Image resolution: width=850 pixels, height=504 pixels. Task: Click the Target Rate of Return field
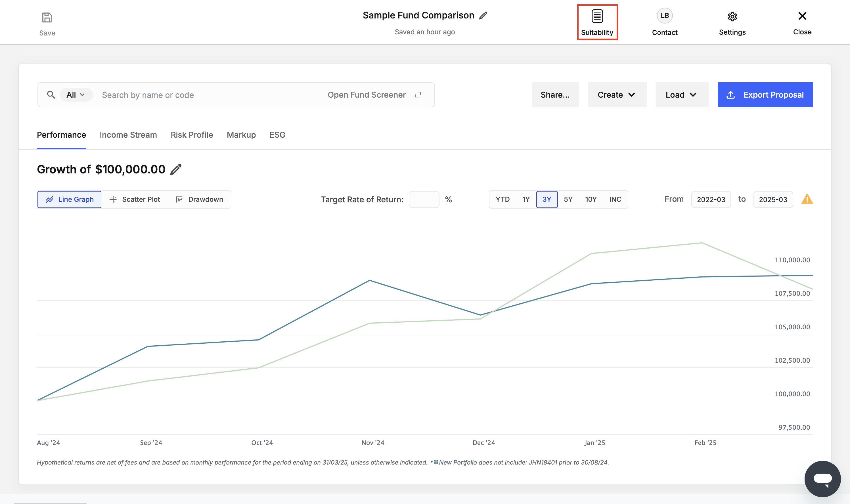(424, 199)
